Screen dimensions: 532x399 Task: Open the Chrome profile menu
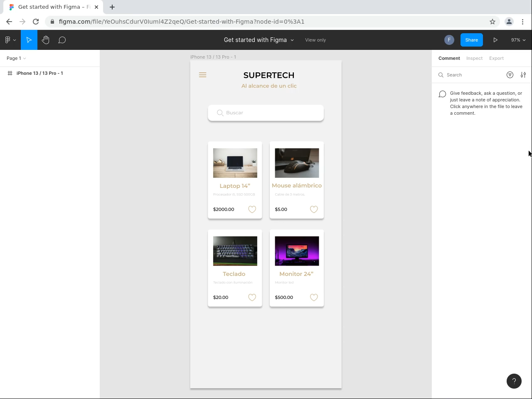[509, 22]
